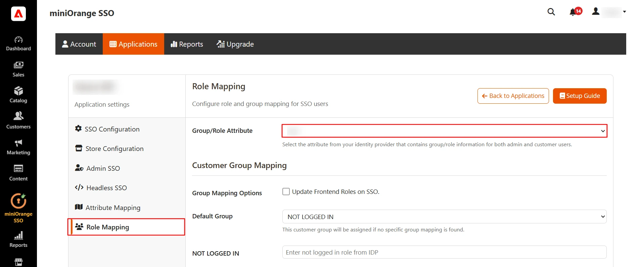Click the Store Configuration shop icon
This screenshot has width=644, height=267.
79,148
